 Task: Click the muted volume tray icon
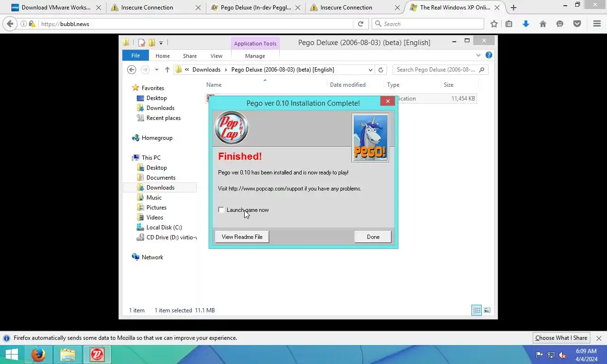(562, 355)
